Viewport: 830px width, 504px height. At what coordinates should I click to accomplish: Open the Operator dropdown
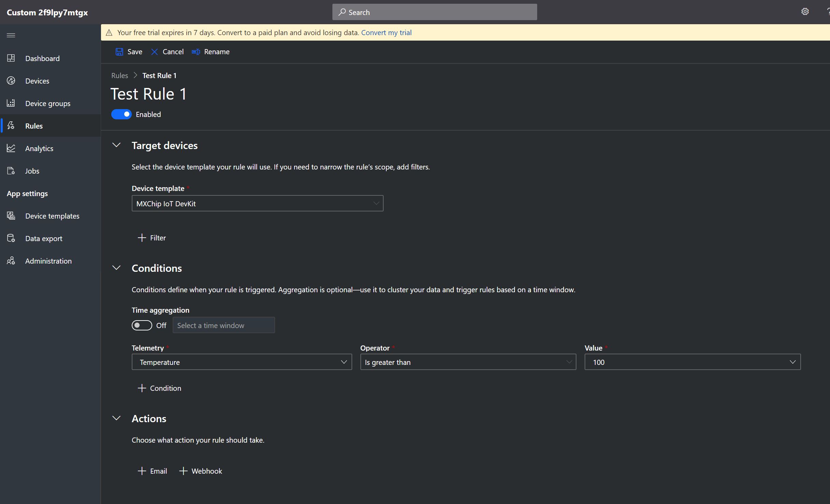click(468, 362)
